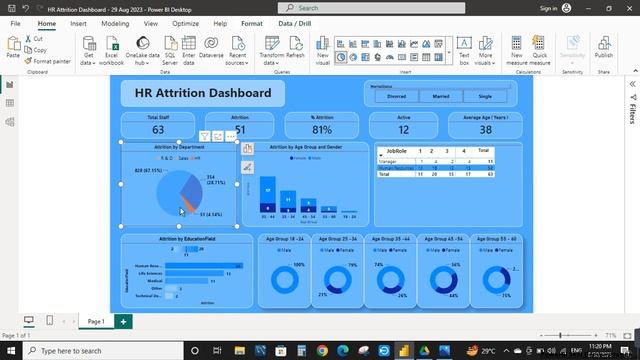Click the Power BI taskbar icon
640x360 pixels.
(404, 351)
